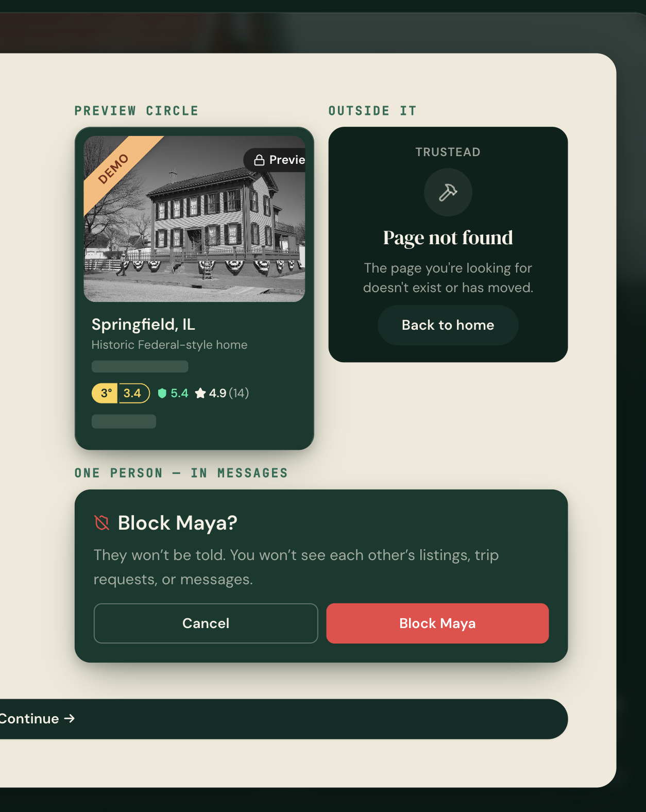This screenshot has height=812, width=646.
Task: Click the green shield icon beside 5.4
Action: (x=162, y=393)
